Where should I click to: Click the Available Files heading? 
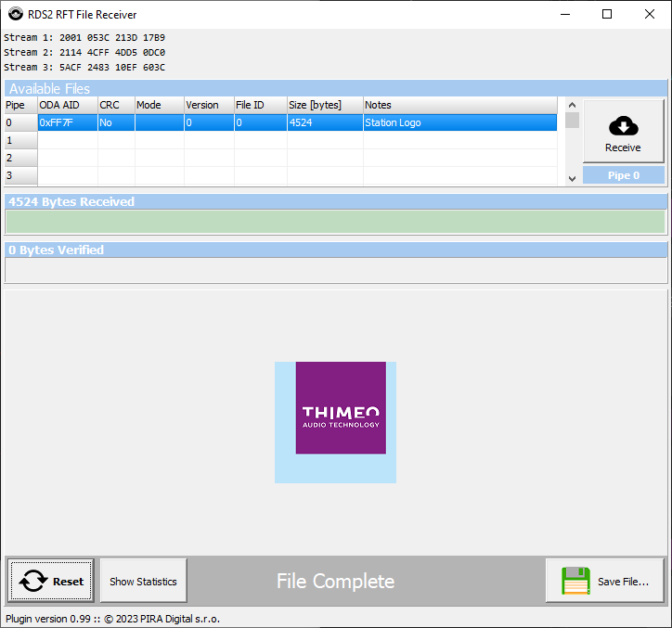tap(50, 89)
